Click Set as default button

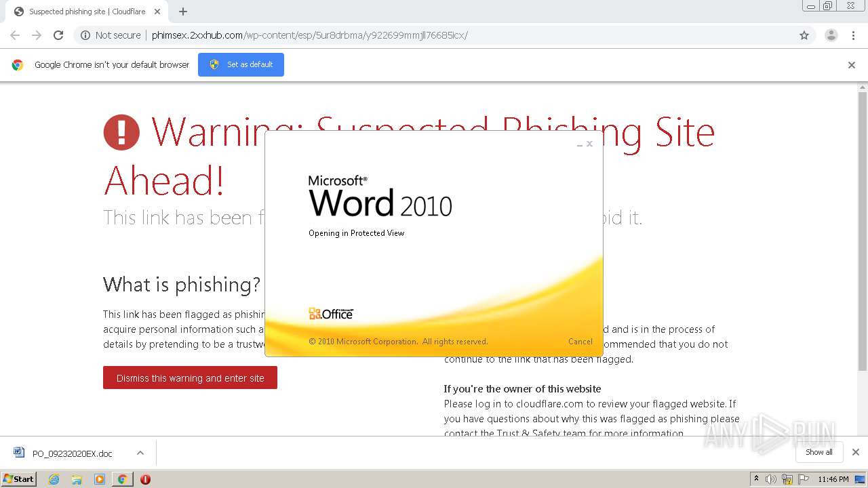pyautogui.click(x=241, y=64)
